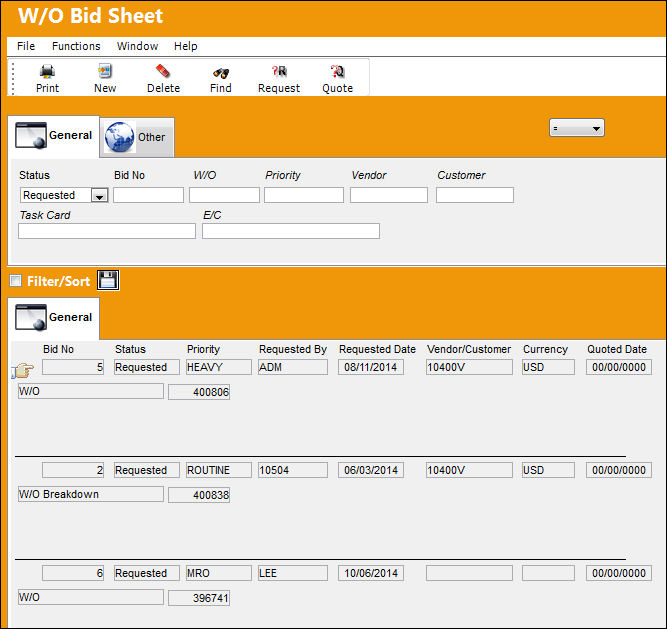Click Requested Date 10/06/2014
The image size is (667, 629).
[371, 573]
